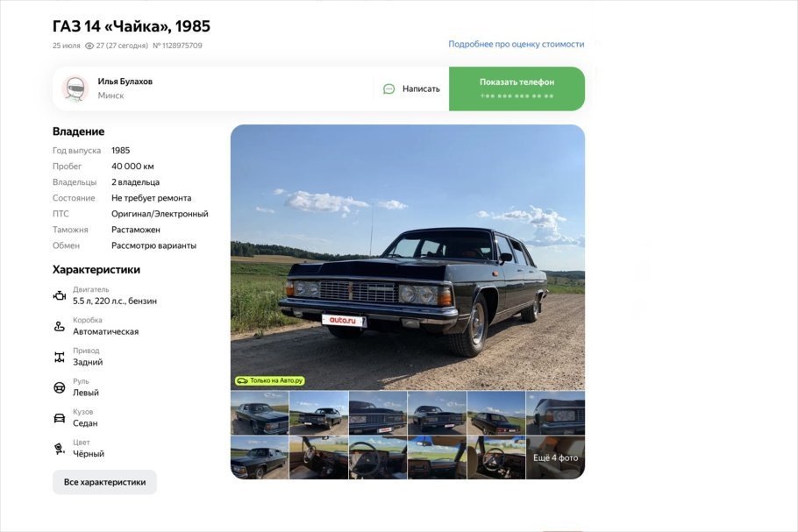Click the drivetrain icon beside Привод
798x532 pixels.
[x=60, y=357]
